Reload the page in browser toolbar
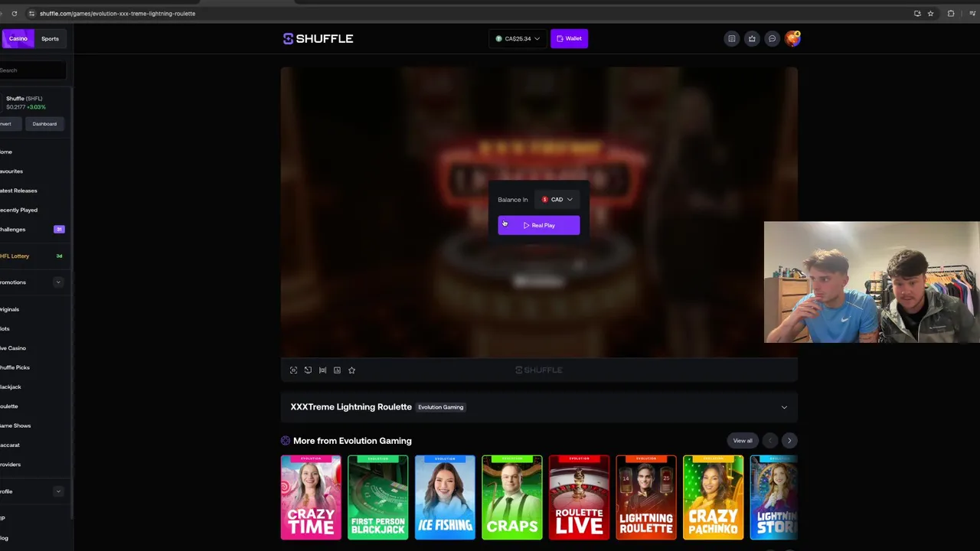Image resolution: width=980 pixels, height=551 pixels. 14,13
